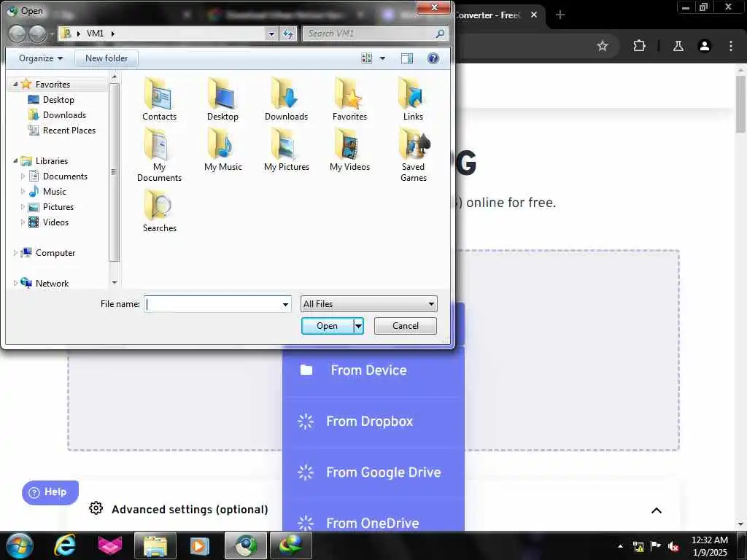This screenshot has width=747, height=560.
Task: Click the search magnifier icon in dialog
Action: pyautogui.click(x=440, y=34)
